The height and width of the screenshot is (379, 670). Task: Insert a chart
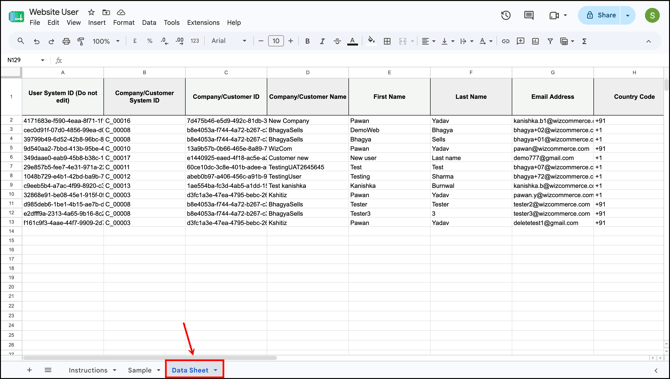pyautogui.click(x=535, y=41)
